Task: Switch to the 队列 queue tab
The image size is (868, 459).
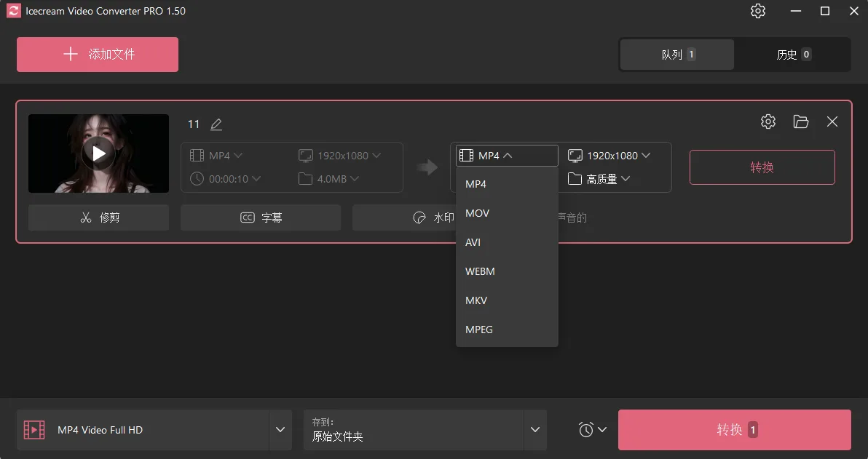Action: [677, 55]
